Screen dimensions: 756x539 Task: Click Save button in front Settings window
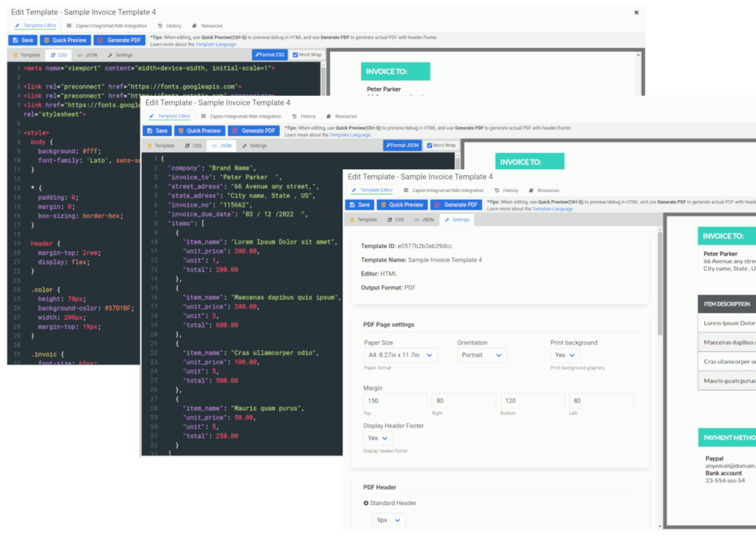pos(360,205)
